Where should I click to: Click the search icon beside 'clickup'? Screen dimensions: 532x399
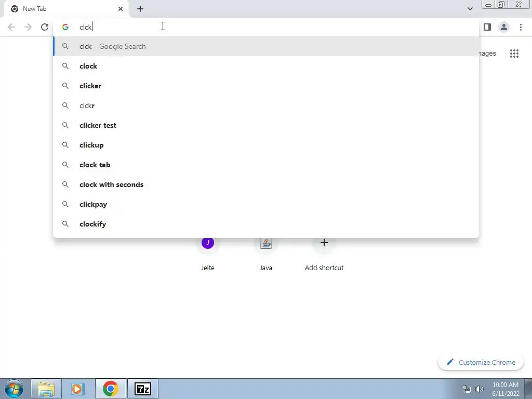[x=65, y=145]
